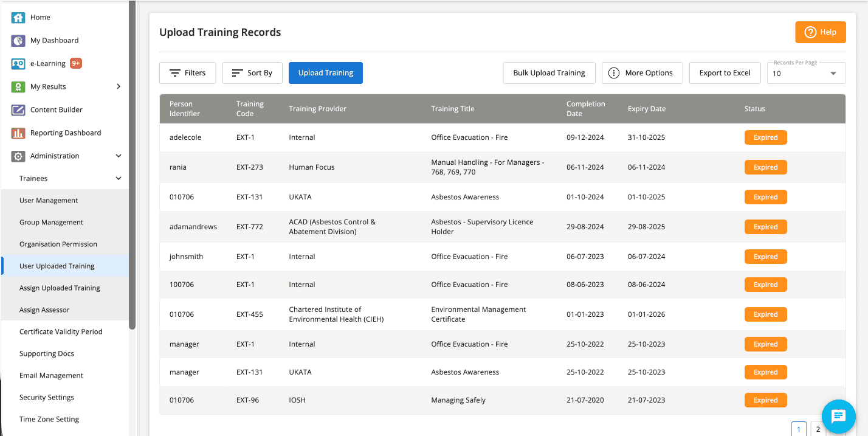Viewport: 868px width, 436px height.
Task: Open the live chat bubble icon
Action: 838,417
